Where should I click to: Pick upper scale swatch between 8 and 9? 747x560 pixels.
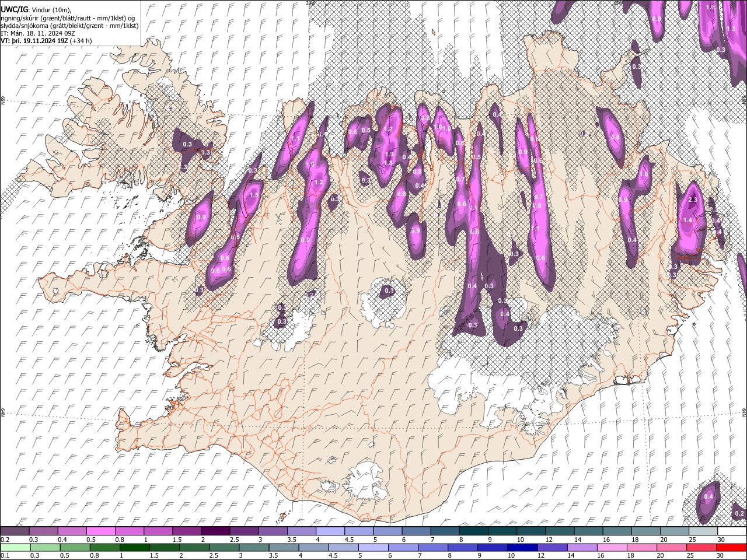tap(473, 531)
